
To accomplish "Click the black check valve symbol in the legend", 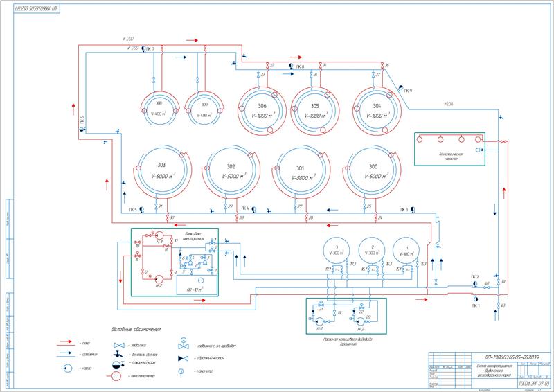I will pyautogui.click(x=184, y=359).
